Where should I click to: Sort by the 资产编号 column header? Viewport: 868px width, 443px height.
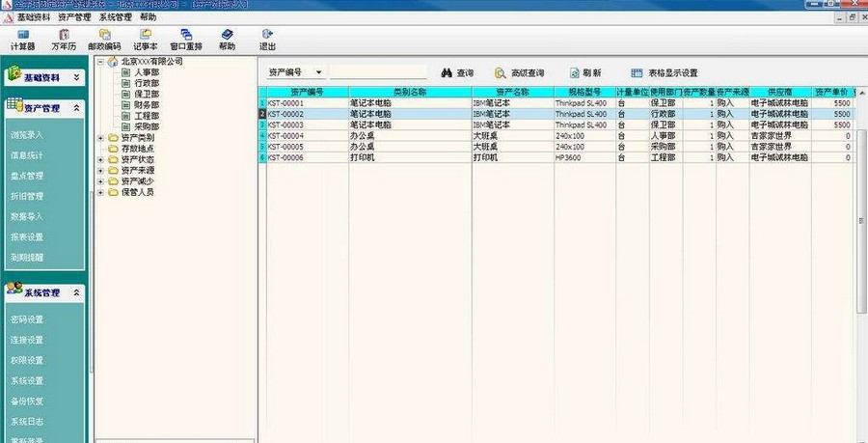tap(308, 92)
